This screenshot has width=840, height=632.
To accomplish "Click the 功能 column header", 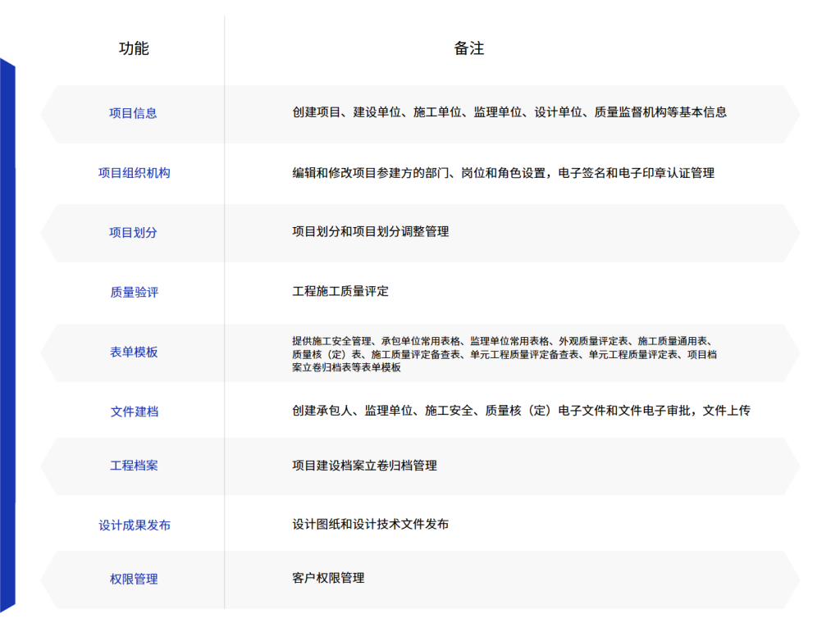I will [x=134, y=48].
